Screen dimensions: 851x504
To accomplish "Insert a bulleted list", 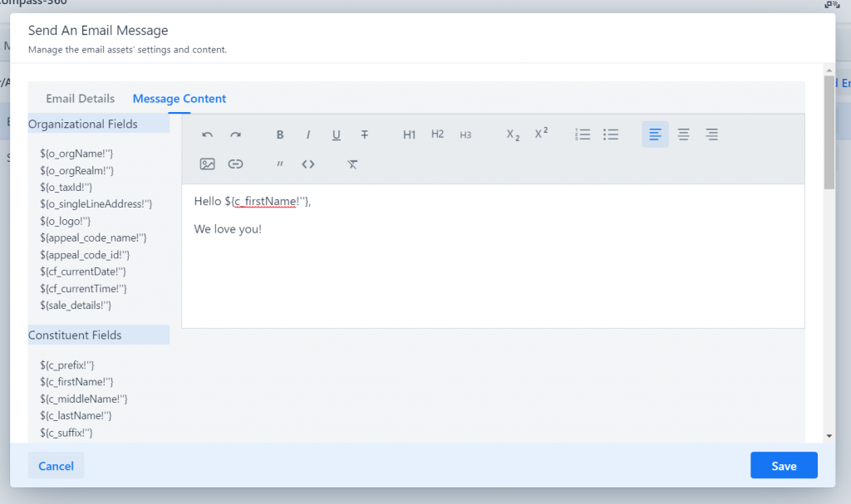I will point(611,135).
